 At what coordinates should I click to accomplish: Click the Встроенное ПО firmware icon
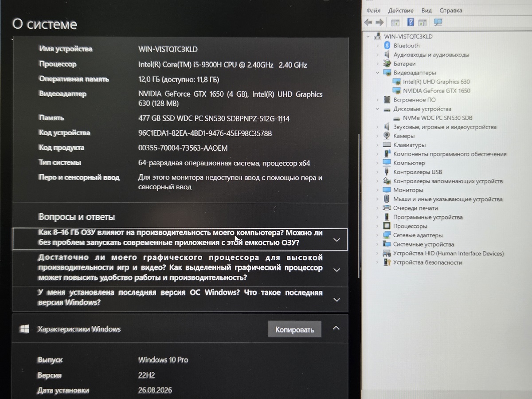click(x=387, y=100)
